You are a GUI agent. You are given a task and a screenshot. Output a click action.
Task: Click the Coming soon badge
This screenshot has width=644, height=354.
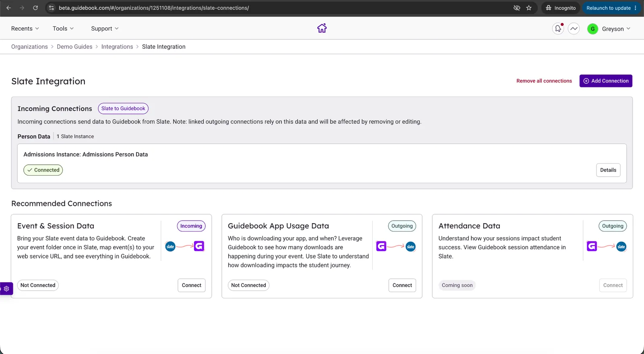(x=457, y=285)
